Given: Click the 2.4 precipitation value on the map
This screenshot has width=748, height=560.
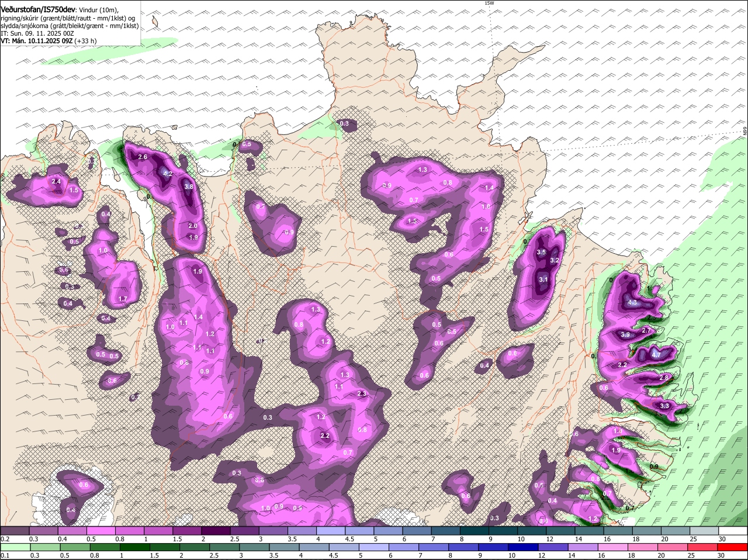Looking at the screenshot, I should [x=56, y=182].
